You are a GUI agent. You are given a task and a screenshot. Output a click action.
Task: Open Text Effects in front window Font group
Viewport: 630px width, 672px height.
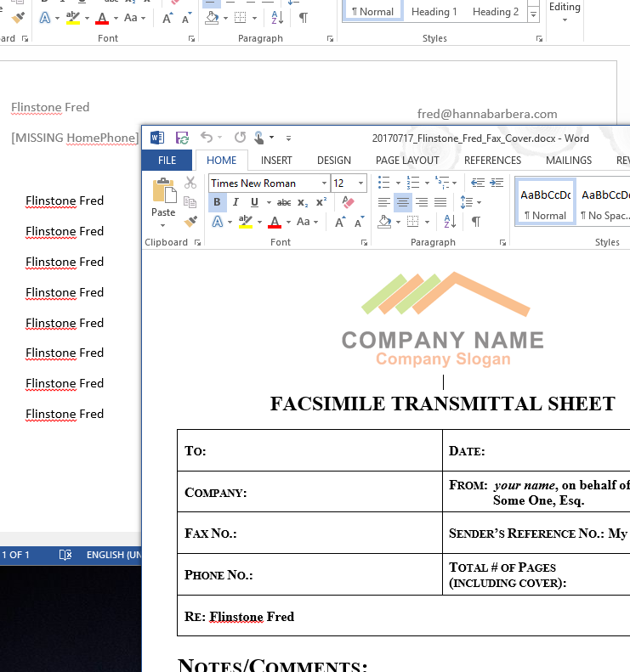pos(218,222)
